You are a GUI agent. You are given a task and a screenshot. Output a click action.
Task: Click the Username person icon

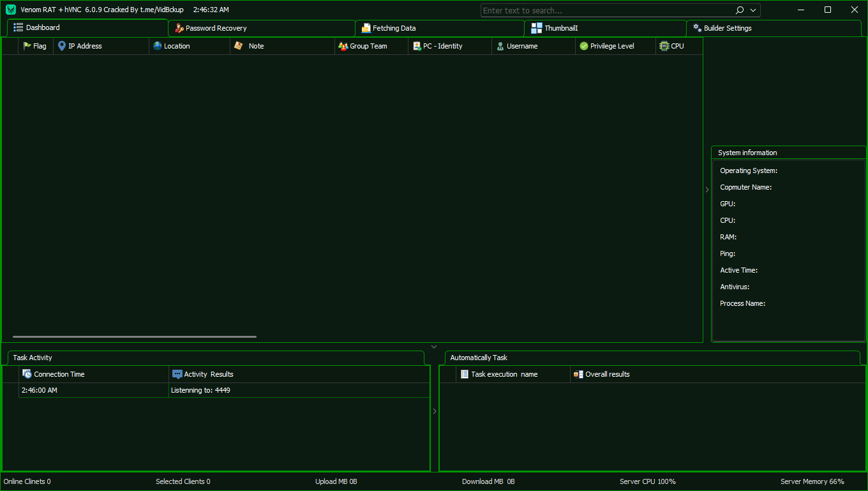click(x=501, y=46)
